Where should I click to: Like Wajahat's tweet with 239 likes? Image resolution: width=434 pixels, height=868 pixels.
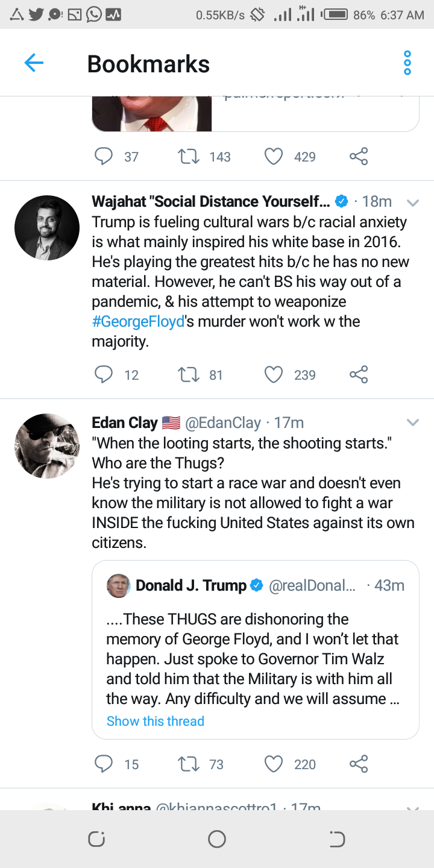coord(274,375)
